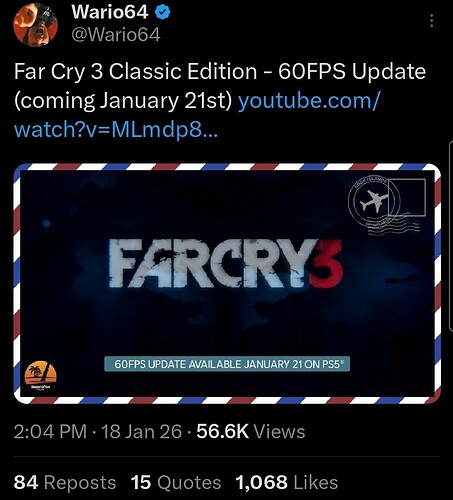453x500 pixels.
Task: Open Wario64's profile avatar
Action: (x=35, y=24)
